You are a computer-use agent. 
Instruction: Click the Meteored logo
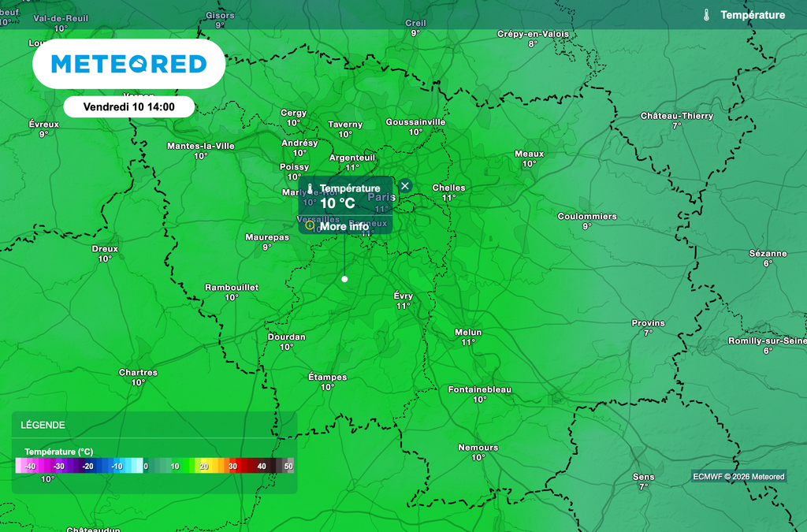pos(128,64)
